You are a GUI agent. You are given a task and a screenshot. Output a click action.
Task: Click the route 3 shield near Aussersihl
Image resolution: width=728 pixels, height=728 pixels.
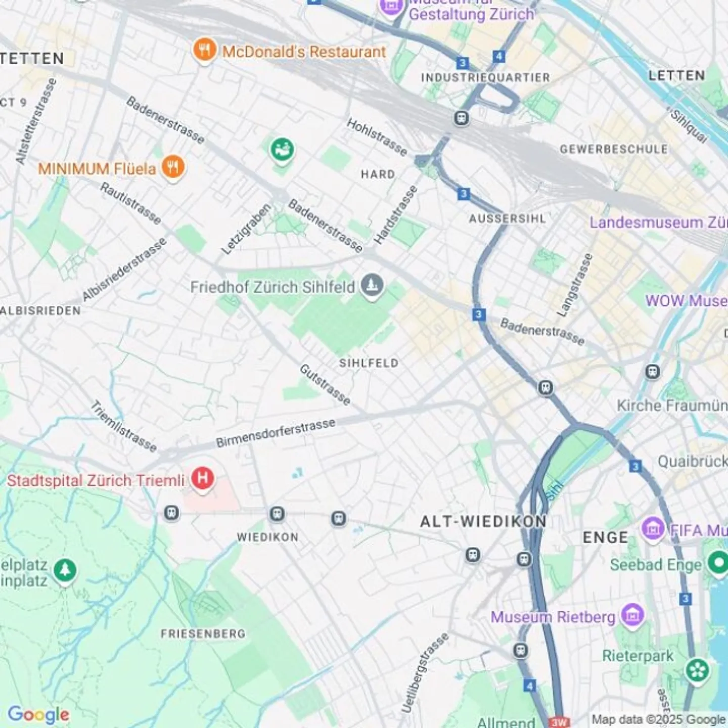(x=464, y=194)
